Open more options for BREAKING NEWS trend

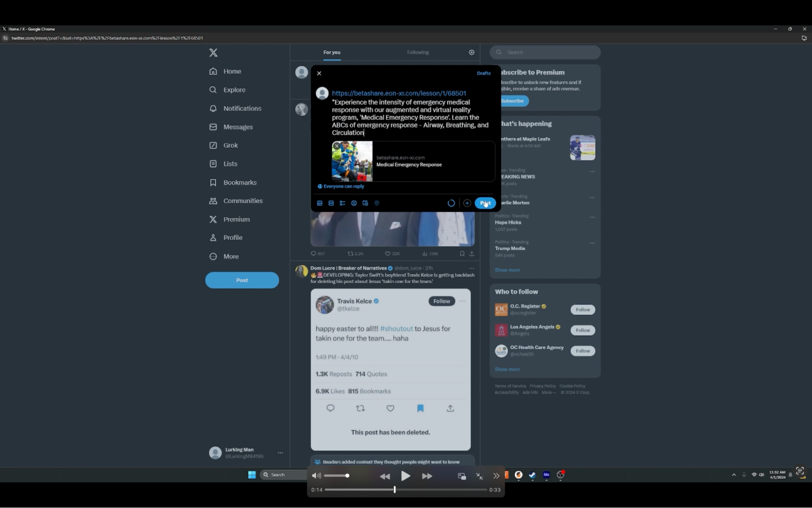[x=592, y=172]
